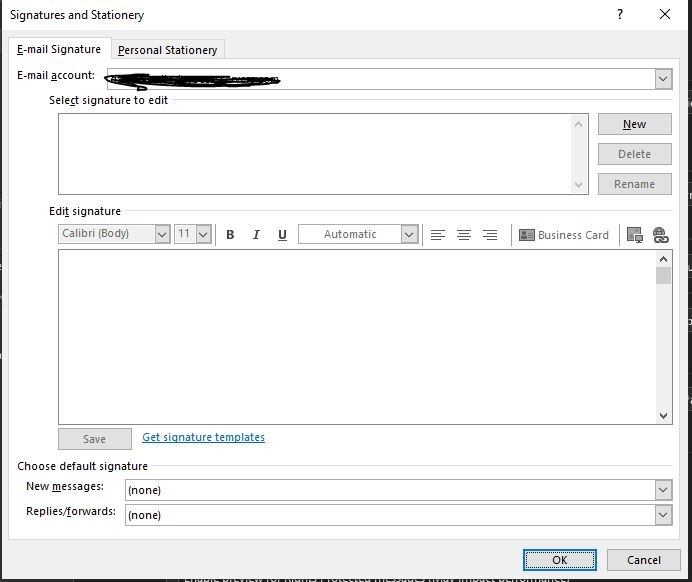Open Get signature templates link
Screen dimensions: 692x582
point(203,437)
